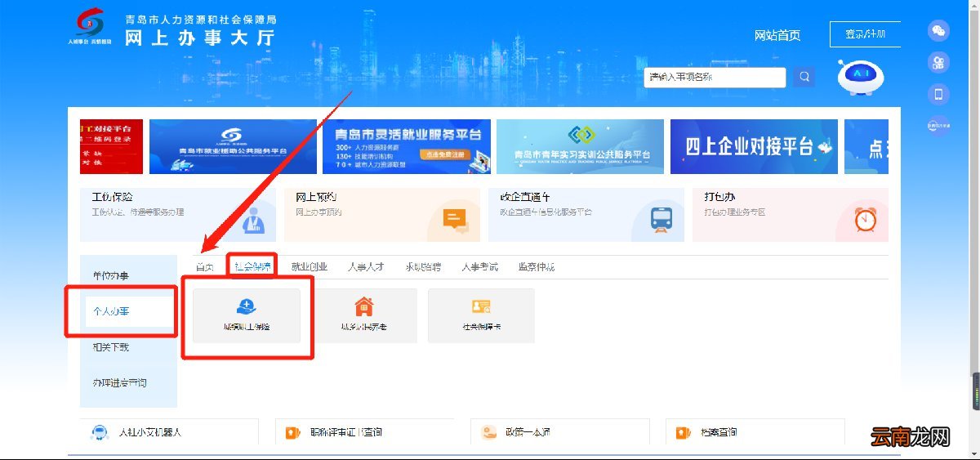Open the 四上企业对接平台 banner
This screenshot has height=460, width=980.
pyautogui.click(x=754, y=146)
